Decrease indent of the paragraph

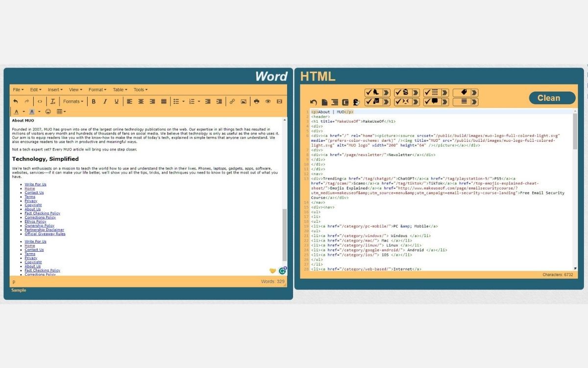pyautogui.click(x=208, y=102)
